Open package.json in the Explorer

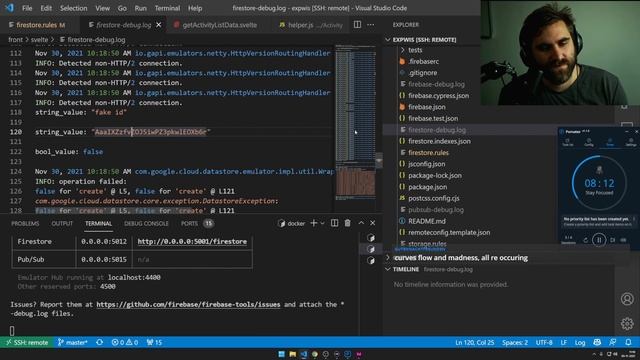pyautogui.click(x=427, y=187)
